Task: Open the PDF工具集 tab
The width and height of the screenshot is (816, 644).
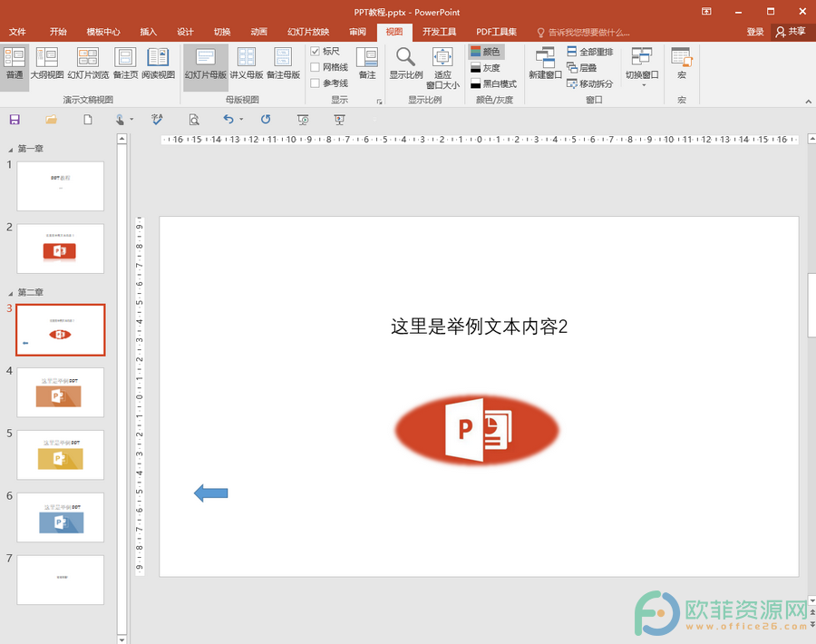Action: point(497,32)
